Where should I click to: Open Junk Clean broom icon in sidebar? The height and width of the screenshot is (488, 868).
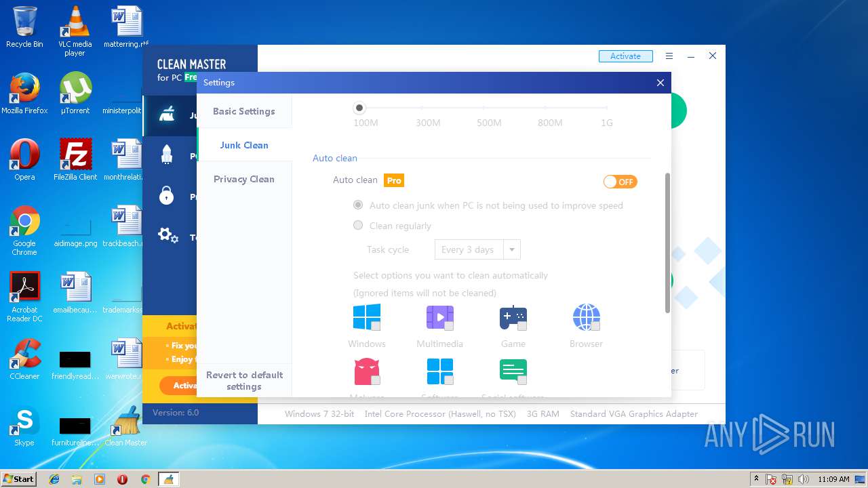(x=167, y=115)
